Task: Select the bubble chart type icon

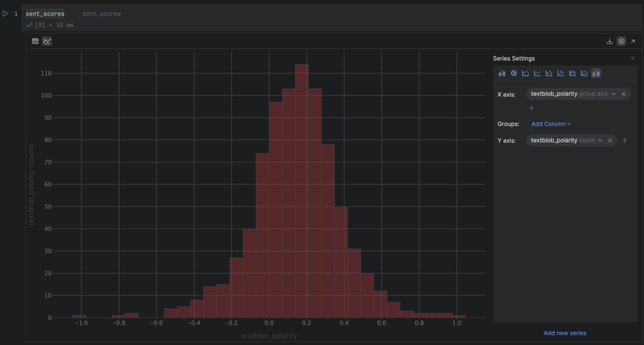Action: tap(561, 73)
